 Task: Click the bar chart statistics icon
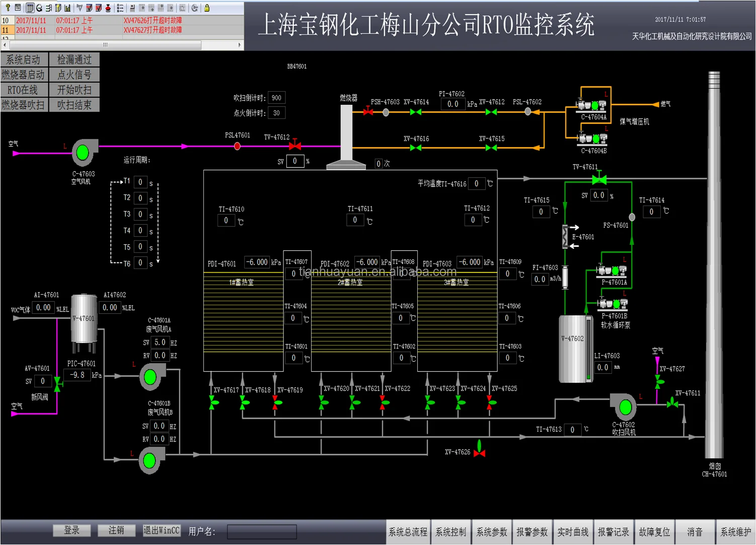coord(67,8)
